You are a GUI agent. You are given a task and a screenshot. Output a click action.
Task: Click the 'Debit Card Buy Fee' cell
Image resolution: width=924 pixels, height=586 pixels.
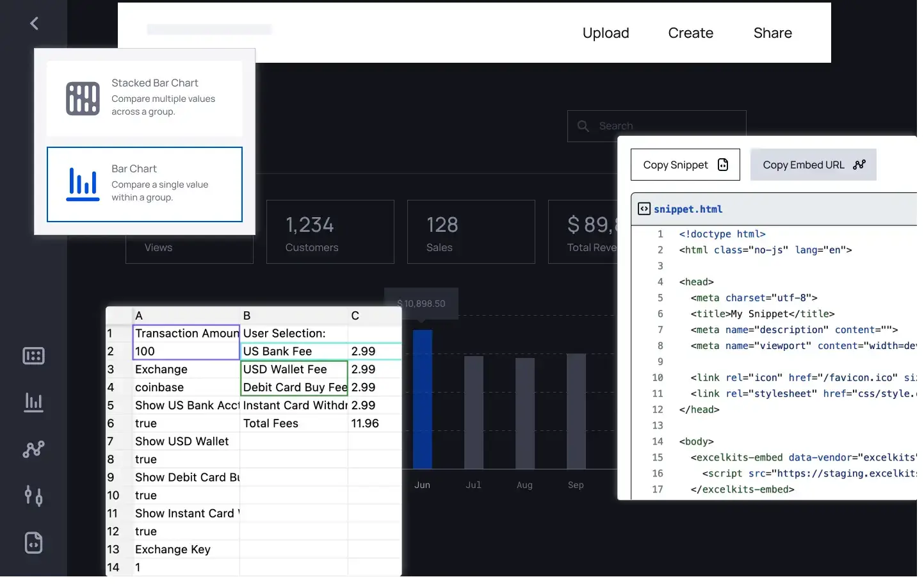coord(294,387)
